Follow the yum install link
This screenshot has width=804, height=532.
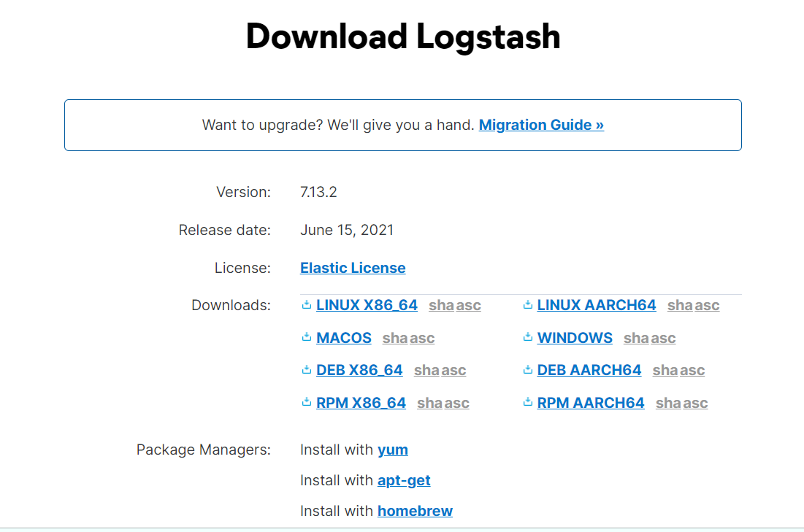coord(393,450)
